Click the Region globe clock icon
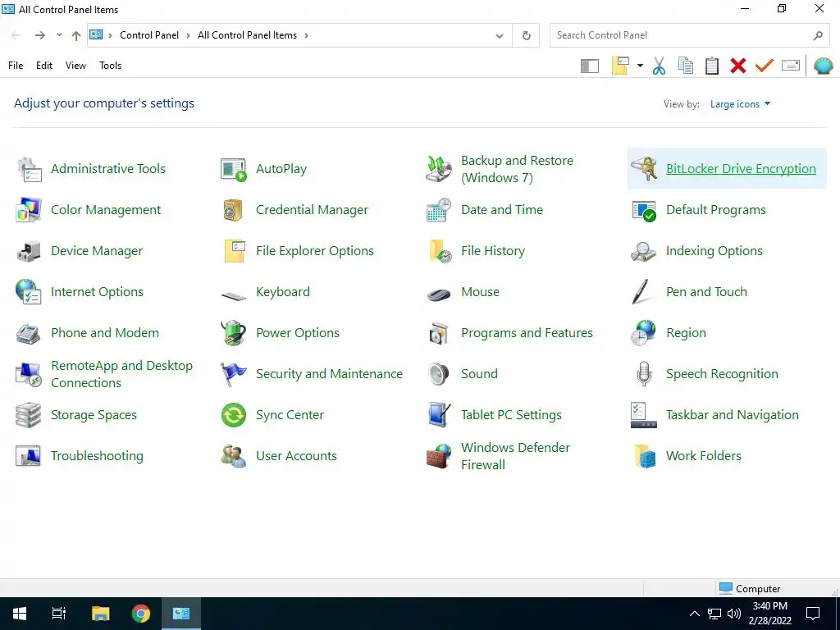This screenshot has width=840, height=630. [x=644, y=333]
